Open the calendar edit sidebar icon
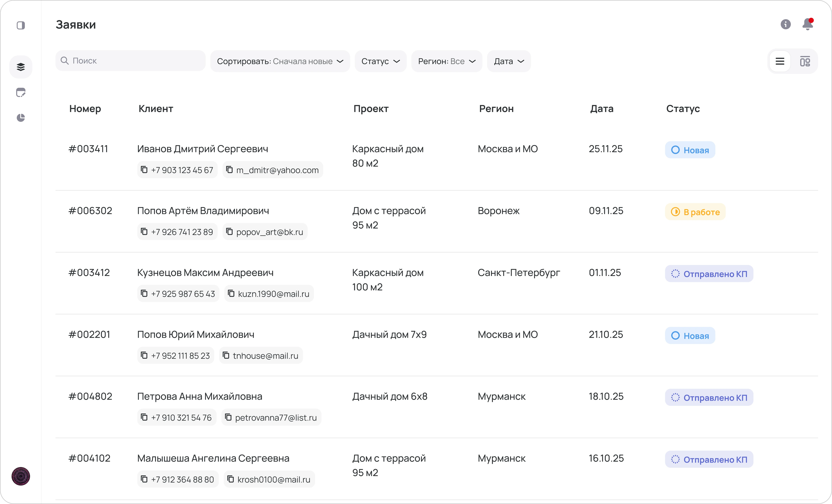Viewport: 832px width, 504px height. (21, 92)
